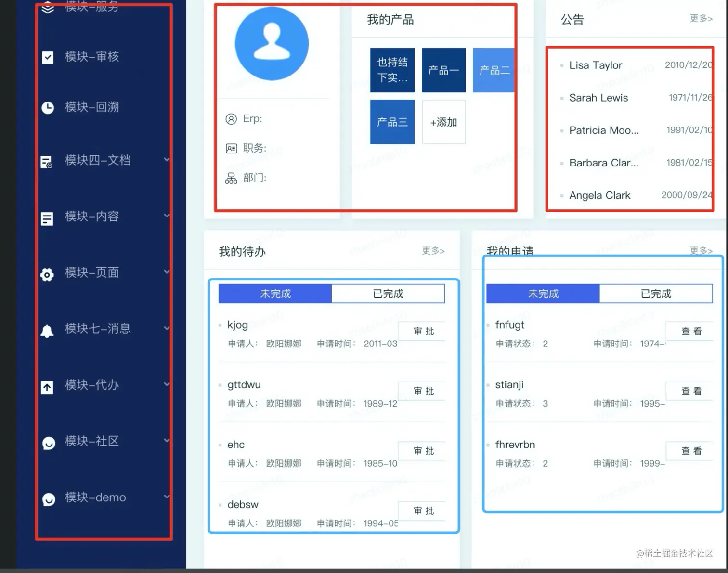Expand the 模块四-文档 menu chevron
This screenshot has width=728, height=573.
coord(166,159)
